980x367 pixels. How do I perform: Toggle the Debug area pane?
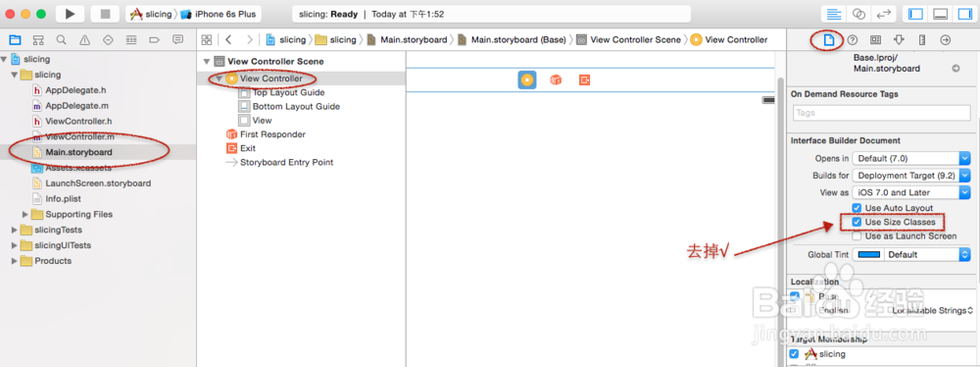tap(940, 14)
